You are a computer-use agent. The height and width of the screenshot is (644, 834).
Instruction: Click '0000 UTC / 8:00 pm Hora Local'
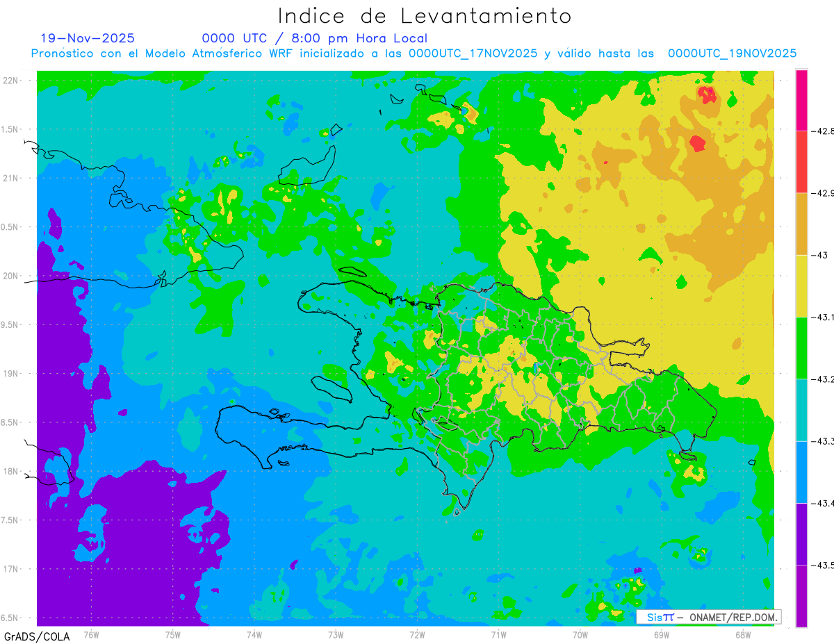315,38
